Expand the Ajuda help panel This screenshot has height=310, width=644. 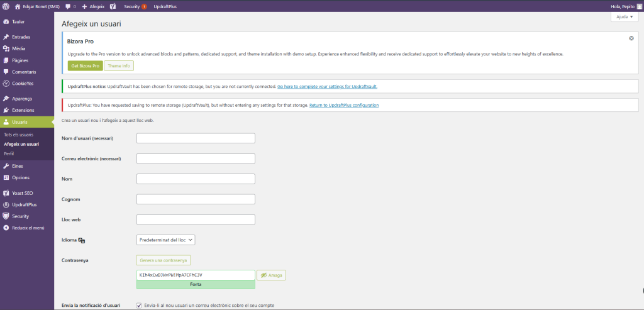624,17
